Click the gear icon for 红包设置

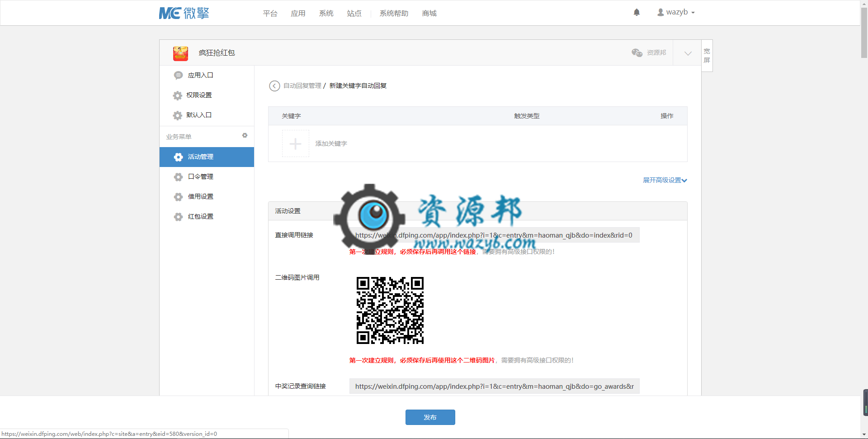178,217
